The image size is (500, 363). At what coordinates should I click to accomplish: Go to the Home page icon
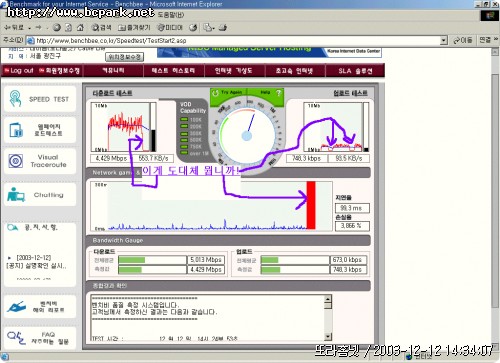click(x=80, y=28)
